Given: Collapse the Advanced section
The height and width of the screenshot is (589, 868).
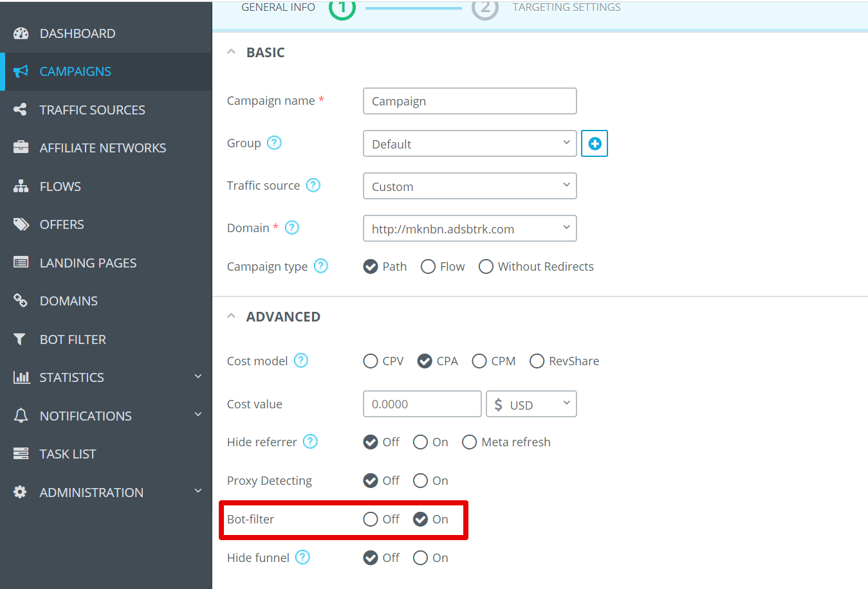Looking at the screenshot, I should click(x=232, y=316).
